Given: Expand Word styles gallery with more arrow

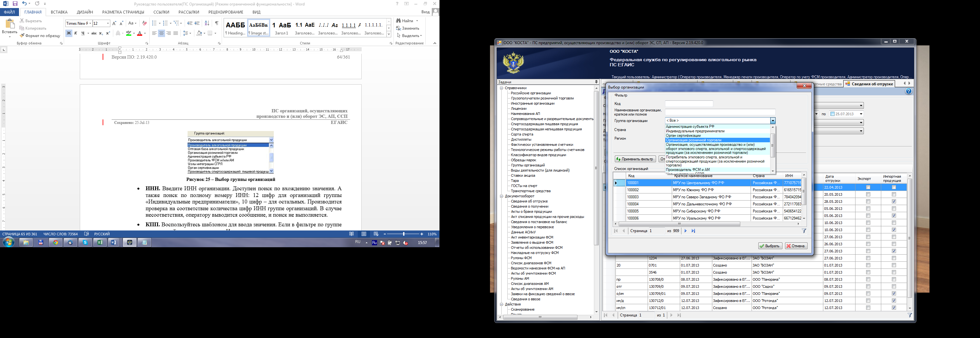Looking at the screenshot, I should coord(389,34).
